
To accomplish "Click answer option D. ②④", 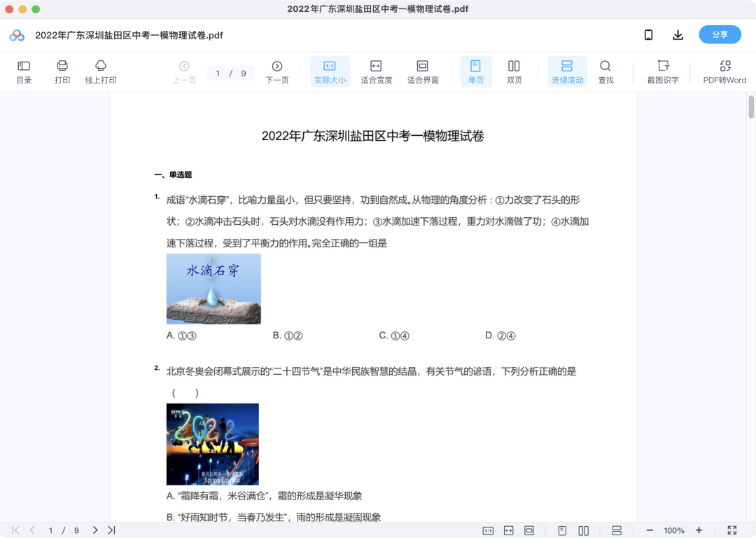I will pyautogui.click(x=500, y=336).
